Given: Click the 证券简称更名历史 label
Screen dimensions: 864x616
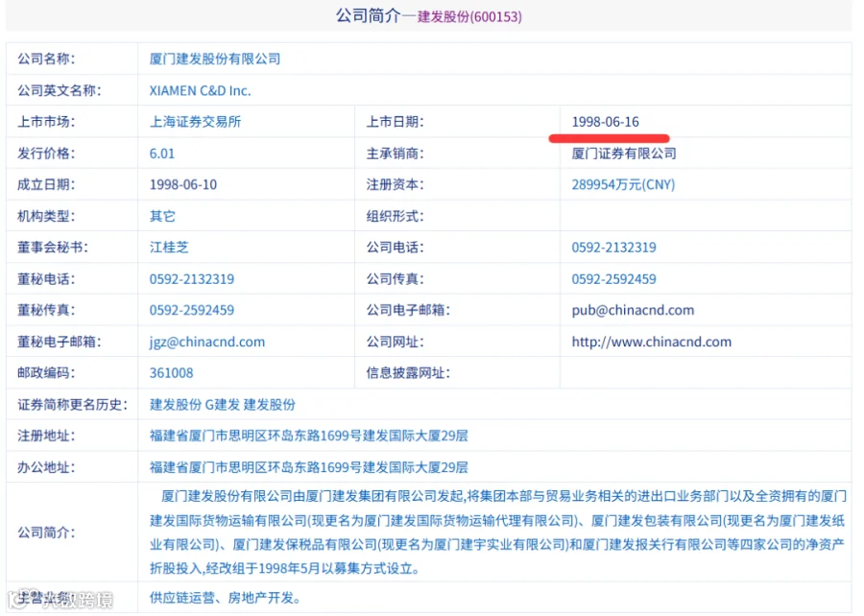Looking at the screenshot, I should [x=72, y=405].
